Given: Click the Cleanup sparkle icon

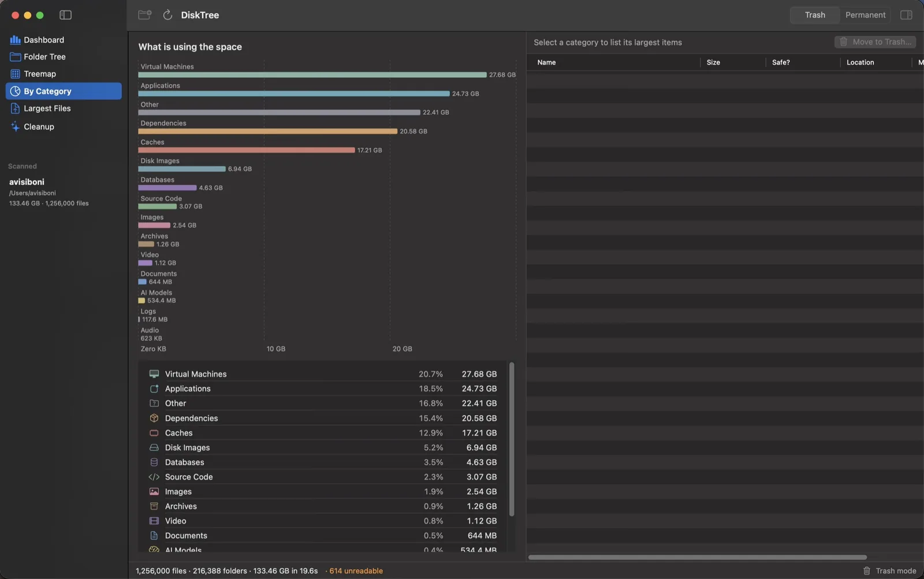Looking at the screenshot, I should tap(15, 126).
